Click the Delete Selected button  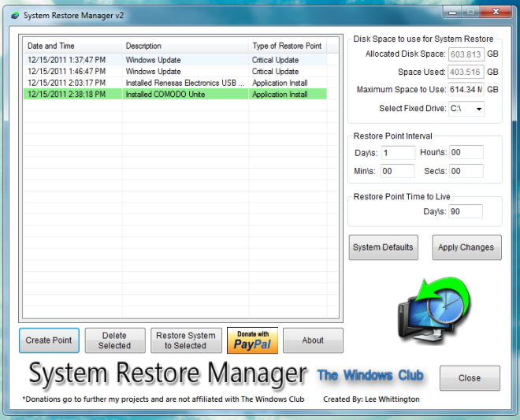(115, 340)
